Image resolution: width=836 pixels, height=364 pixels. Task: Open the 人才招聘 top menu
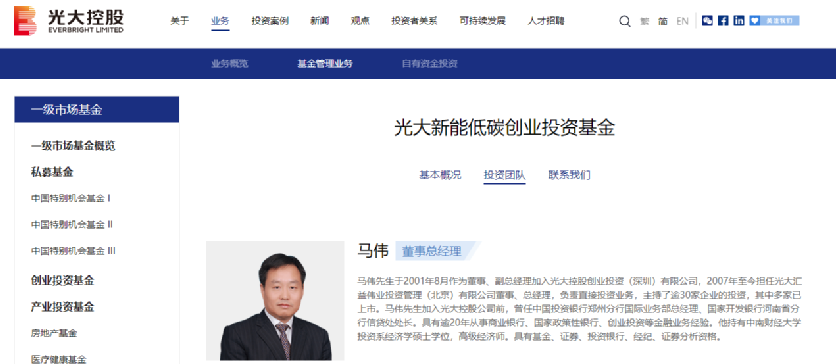click(x=546, y=21)
